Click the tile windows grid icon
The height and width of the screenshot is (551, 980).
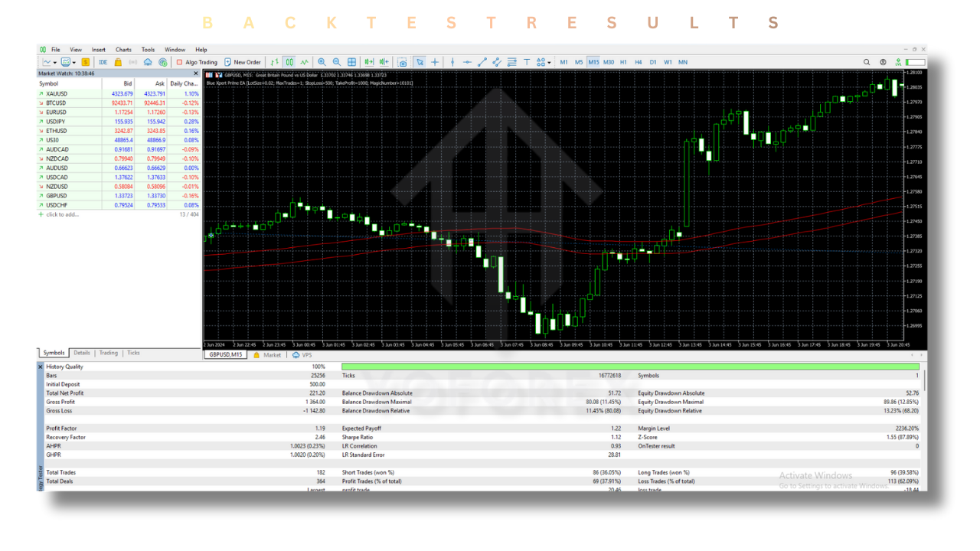(352, 62)
